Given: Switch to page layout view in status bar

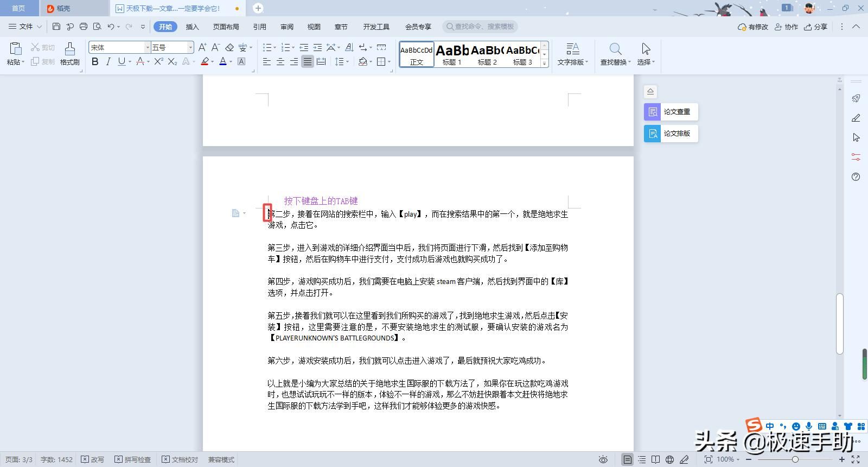Looking at the screenshot, I should (x=627, y=459).
